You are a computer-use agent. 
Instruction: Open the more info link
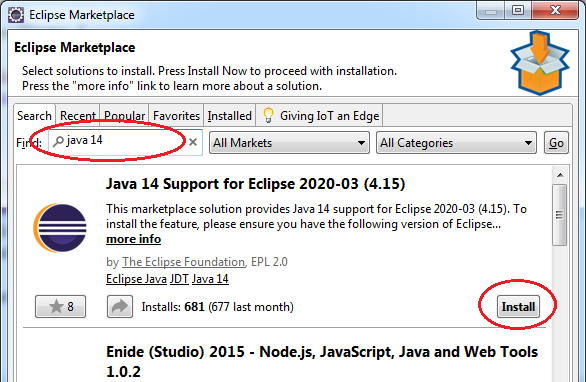(133, 239)
